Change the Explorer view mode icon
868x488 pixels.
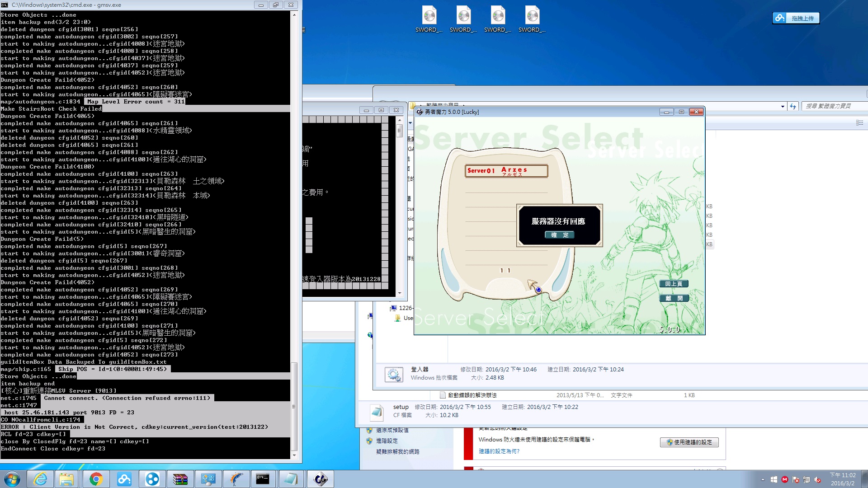click(859, 123)
